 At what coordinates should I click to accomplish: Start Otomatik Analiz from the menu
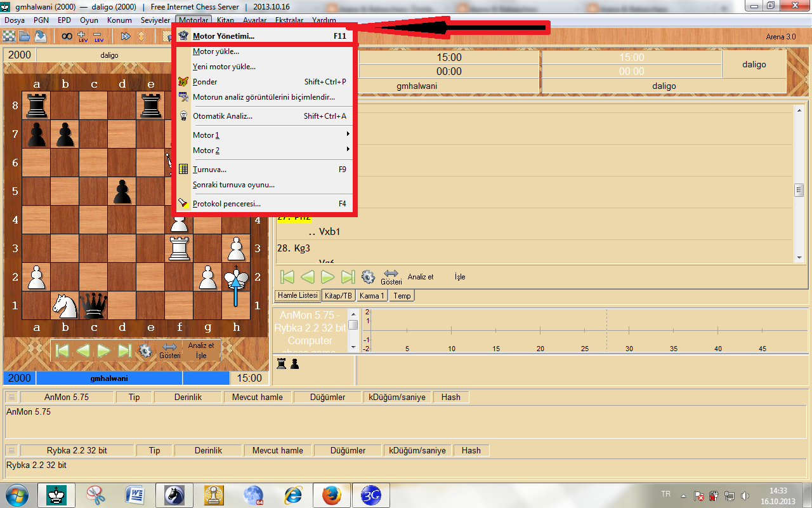(x=263, y=116)
